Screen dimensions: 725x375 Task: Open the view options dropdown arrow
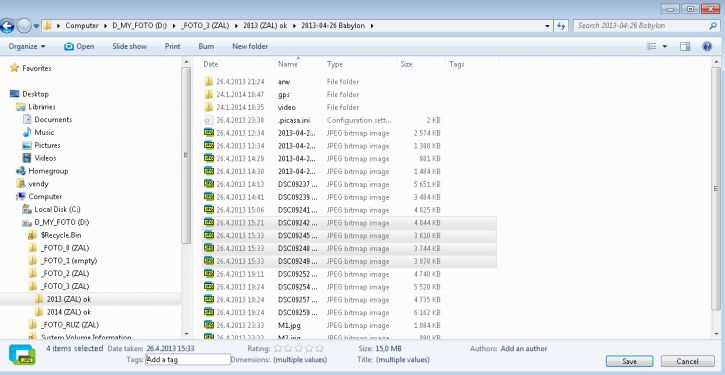click(665, 46)
